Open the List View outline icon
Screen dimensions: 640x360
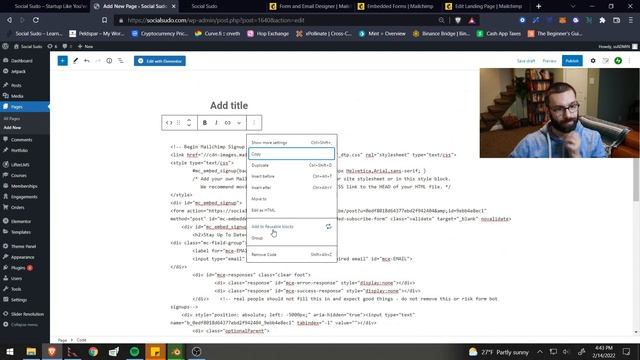(121, 61)
